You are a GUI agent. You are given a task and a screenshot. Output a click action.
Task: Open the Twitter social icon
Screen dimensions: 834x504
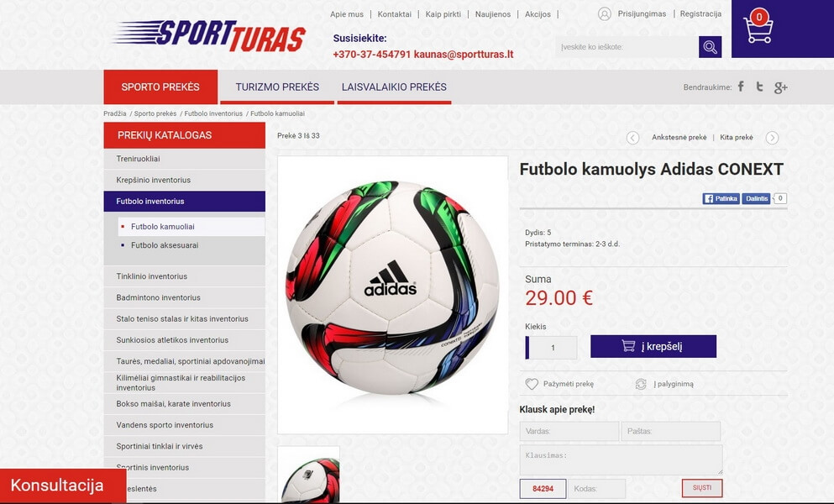[x=759, y=87]
